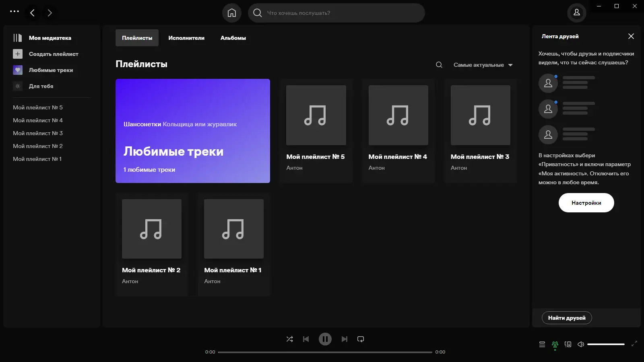Image resolution: width=644 pixels, height=362 pixels.
Task: Minimize the application window
Action: tap(599, 6)
